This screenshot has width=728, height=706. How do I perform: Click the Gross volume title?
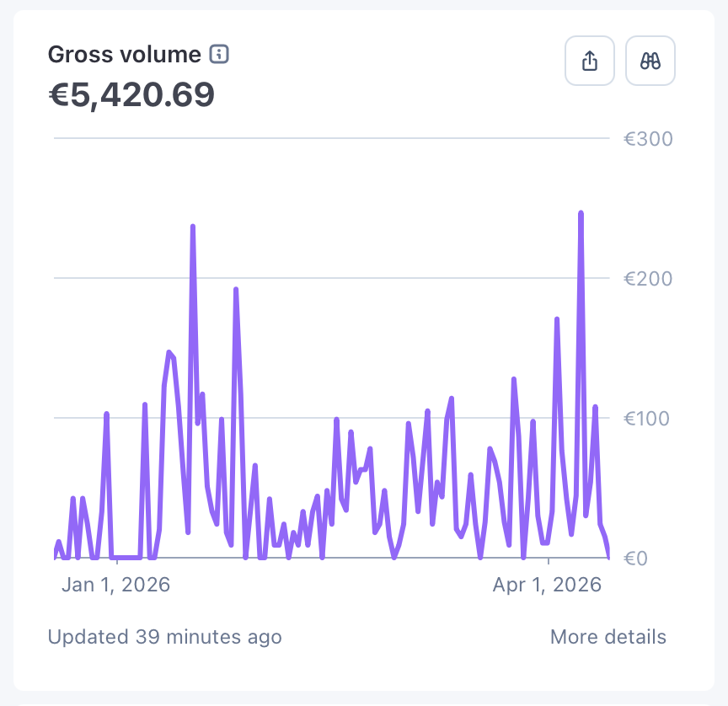pos(125,54)
